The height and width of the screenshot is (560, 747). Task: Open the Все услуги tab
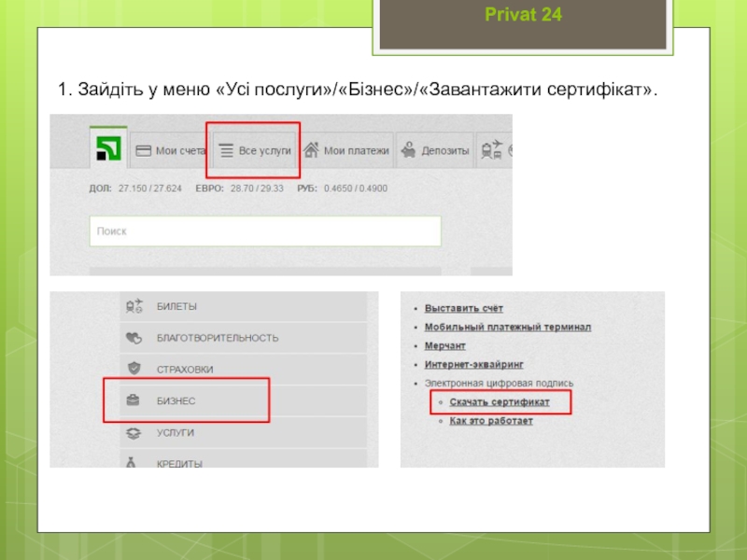(254, 150)
